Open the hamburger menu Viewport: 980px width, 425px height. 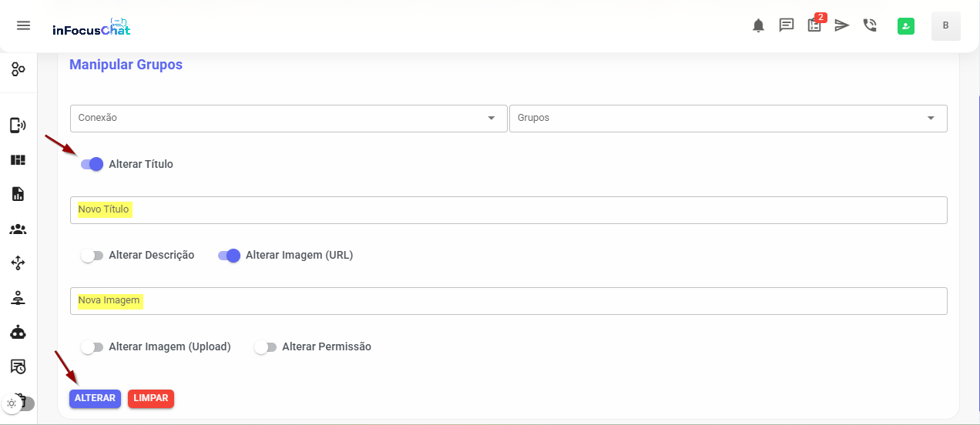23,25
